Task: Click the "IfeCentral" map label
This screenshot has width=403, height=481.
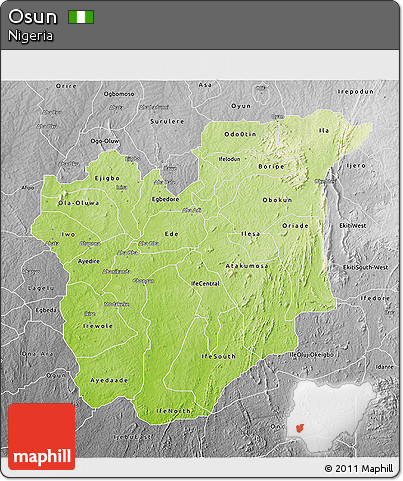Action: point(205,284)
